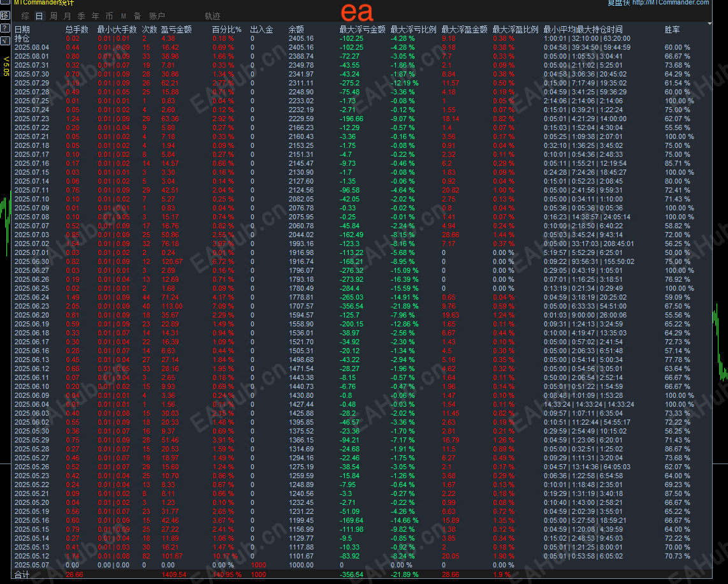728x584 pixels.
Task: Switch to the 账户 account tab
Action: (157, 16)
